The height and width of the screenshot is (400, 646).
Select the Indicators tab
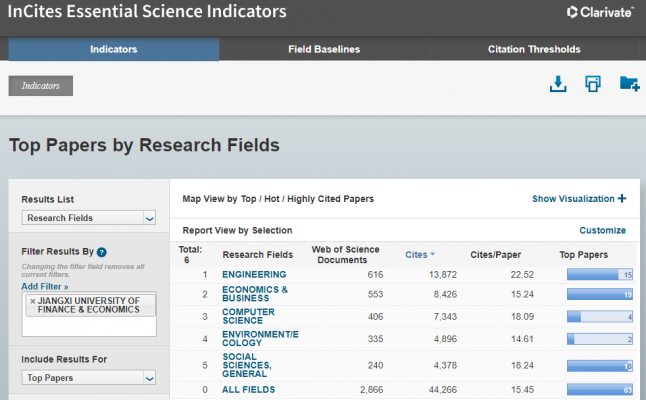pos(113,49)
